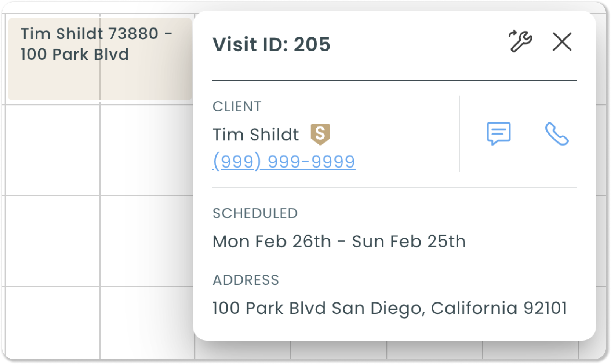Click the CLIENT section label
Image resolution: width=611 pixels, height=364 pixels.
pos(237,107)
